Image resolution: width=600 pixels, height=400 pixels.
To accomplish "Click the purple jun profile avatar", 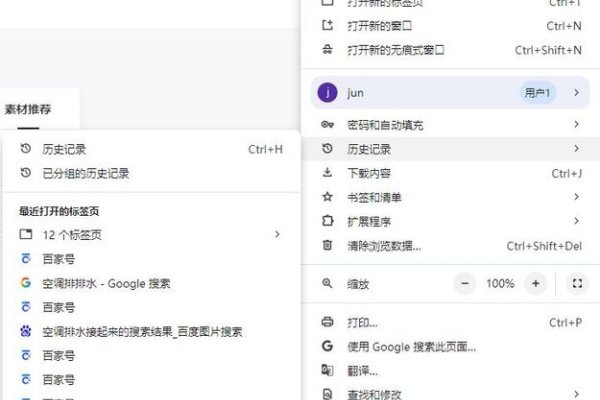I will pos(327,93).
